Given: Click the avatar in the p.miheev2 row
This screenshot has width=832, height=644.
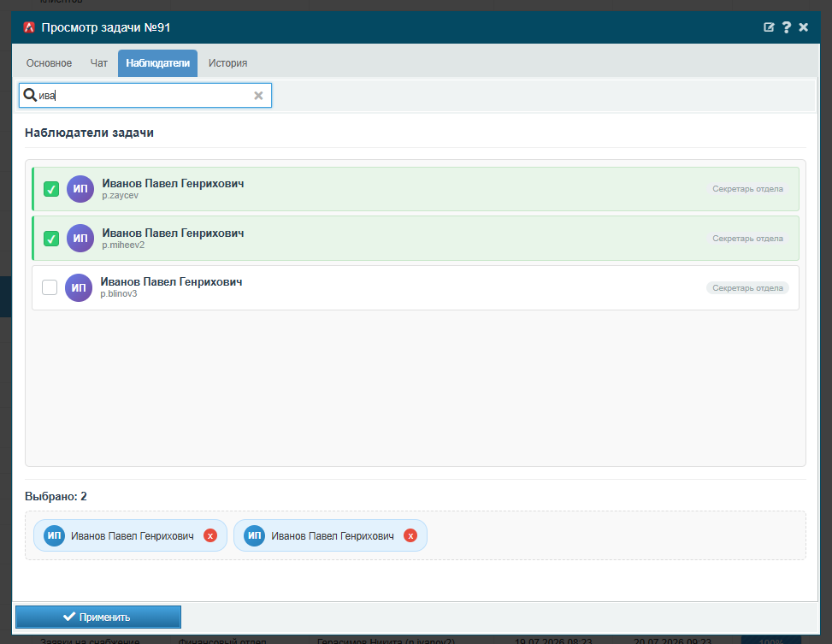Looking at the screenshot, I should pos(80,239).
